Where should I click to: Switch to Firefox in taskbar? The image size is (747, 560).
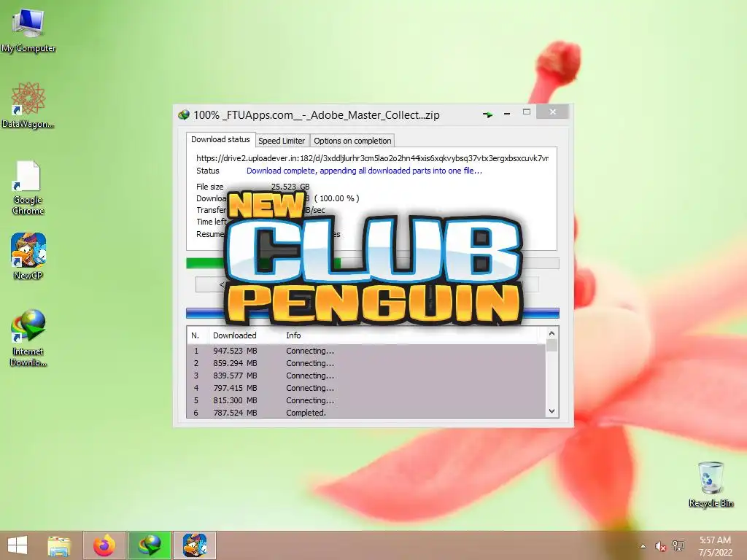pyautogui.click(x=104, y=545)
